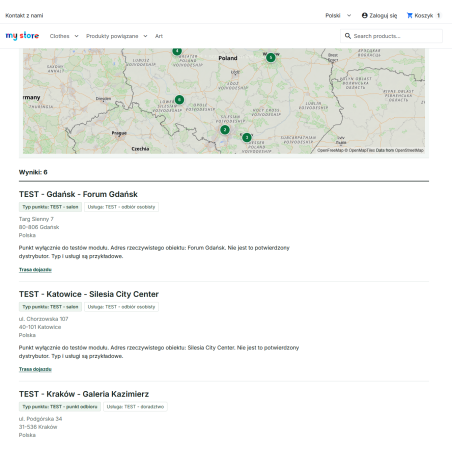Open the Koszyk cart link
This screenshot has width=452, height=452.
click(x=424, y=15)
